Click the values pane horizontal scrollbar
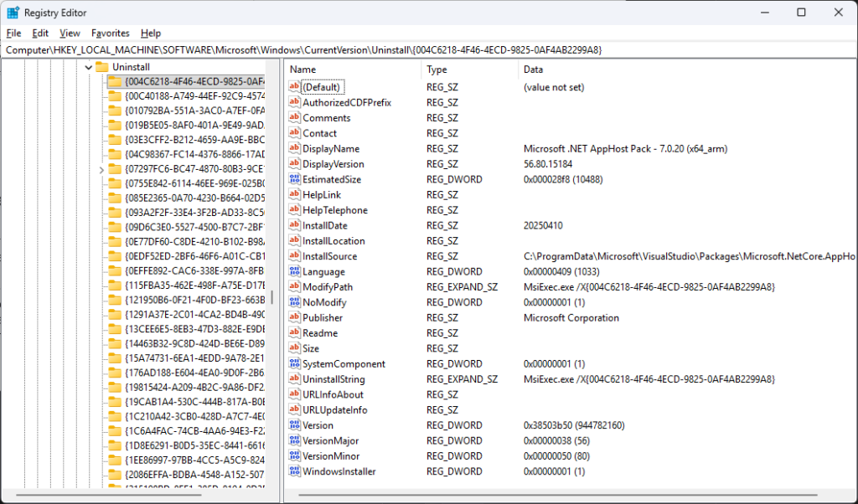This screenshot has height=504, width=858. pos(558,496)
